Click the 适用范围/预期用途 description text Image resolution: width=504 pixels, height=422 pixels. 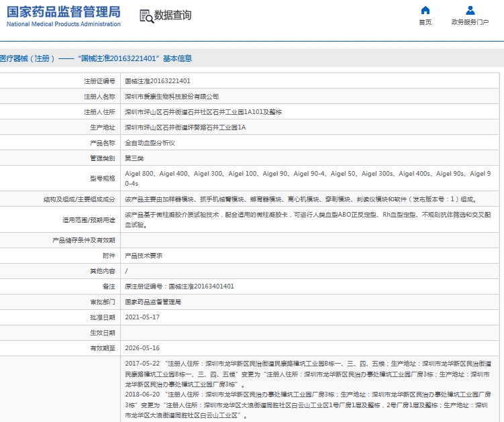coord(308,219)
